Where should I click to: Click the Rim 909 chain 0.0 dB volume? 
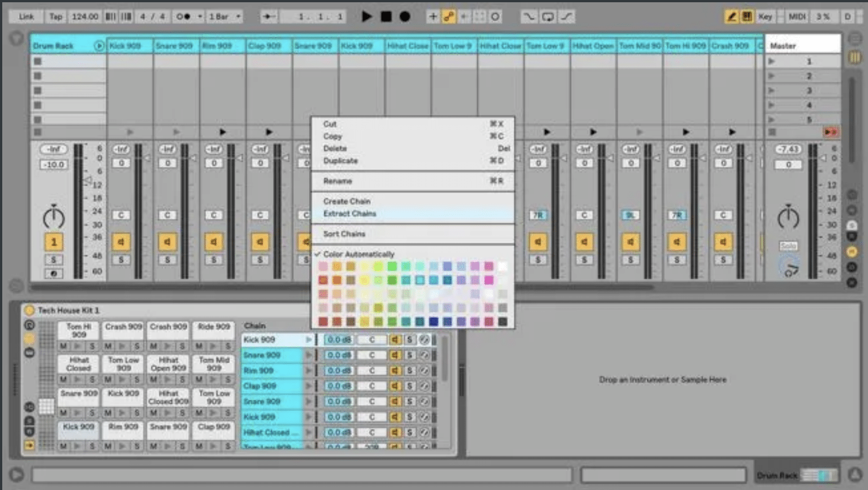[x=339, y=371]
